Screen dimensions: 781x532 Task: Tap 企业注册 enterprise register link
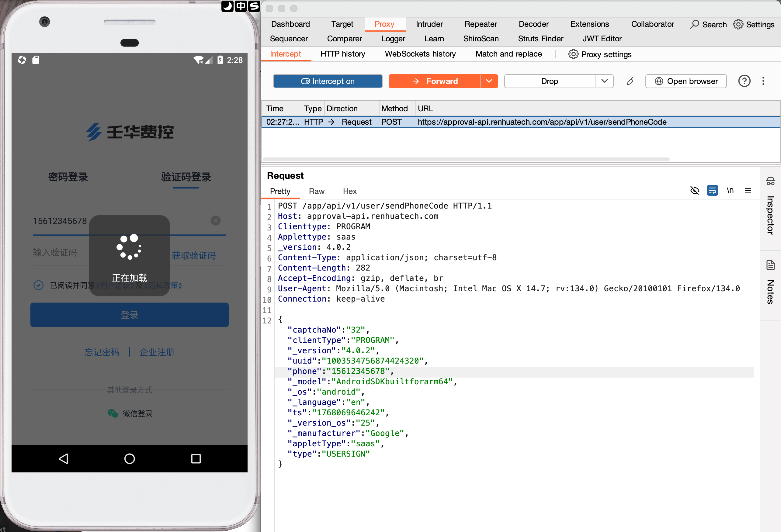tap(157, 352)
